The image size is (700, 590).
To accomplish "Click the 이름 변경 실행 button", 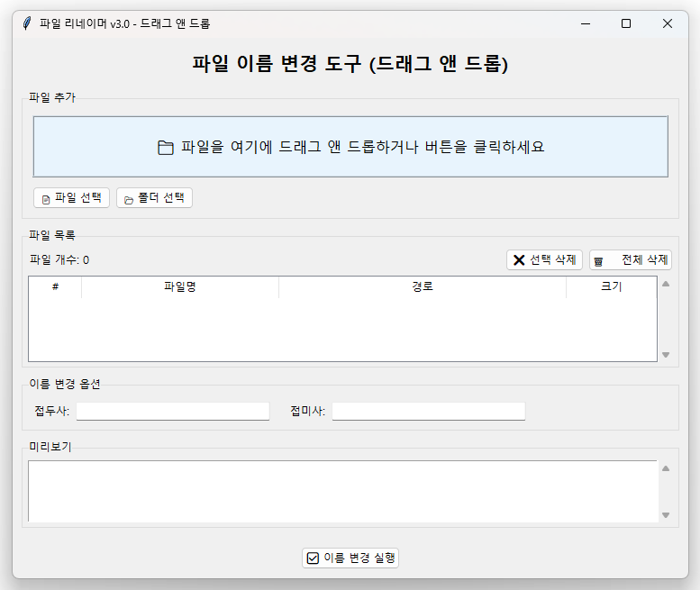I will click(350, 558).
